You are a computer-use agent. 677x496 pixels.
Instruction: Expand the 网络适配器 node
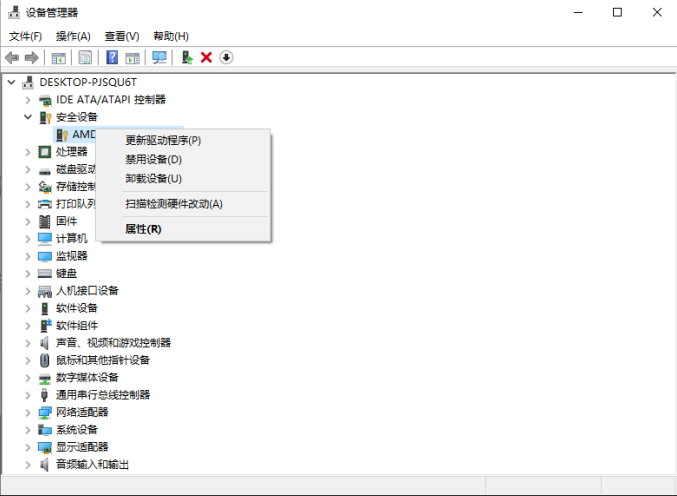(x=28, y=412)
